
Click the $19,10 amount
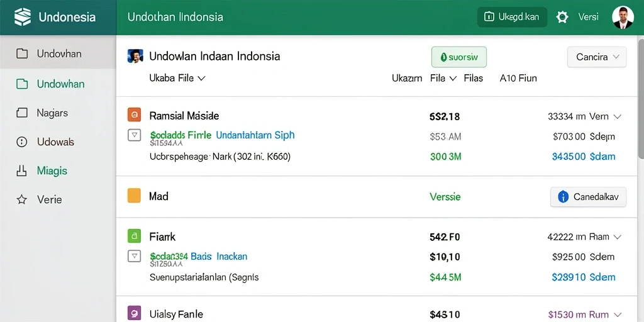coord(445,257)
